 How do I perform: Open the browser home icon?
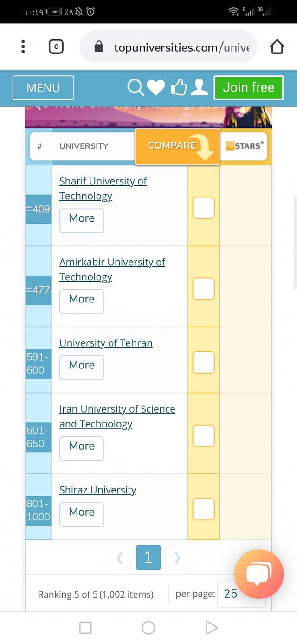(x=277, y=47)
